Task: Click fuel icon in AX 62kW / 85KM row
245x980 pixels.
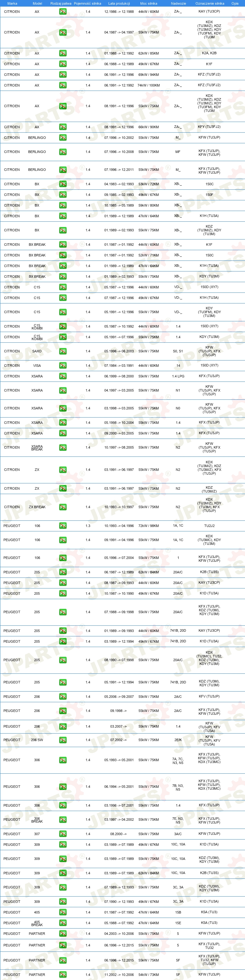Action: click(63, 53)
